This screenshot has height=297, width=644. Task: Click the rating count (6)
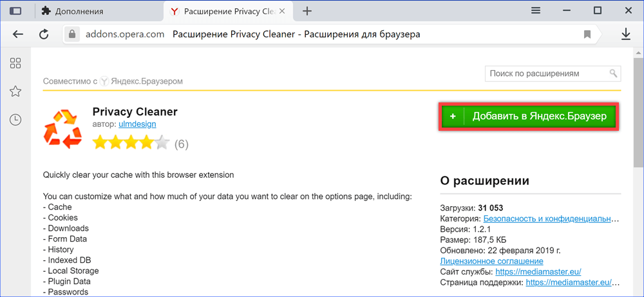pyautogui.click(x=182, y=144)
